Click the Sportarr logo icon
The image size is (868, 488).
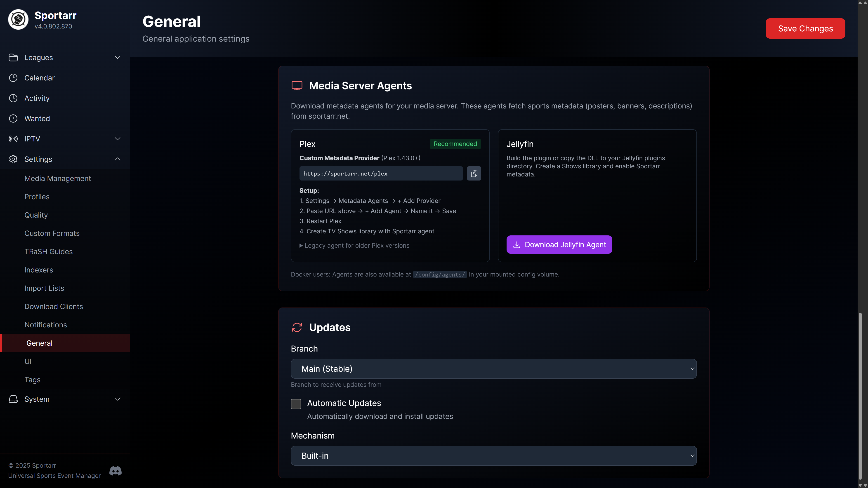pos(18,19)
